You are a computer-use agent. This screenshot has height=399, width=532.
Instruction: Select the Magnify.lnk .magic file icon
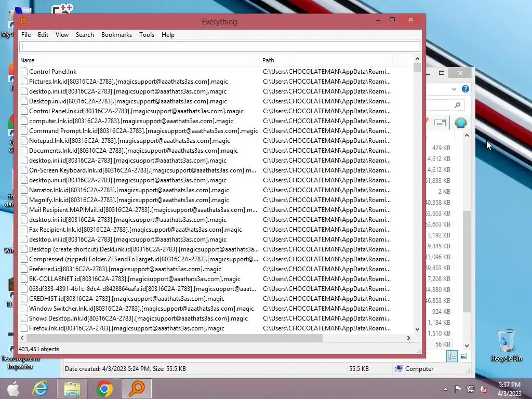(x=24, y=200)
